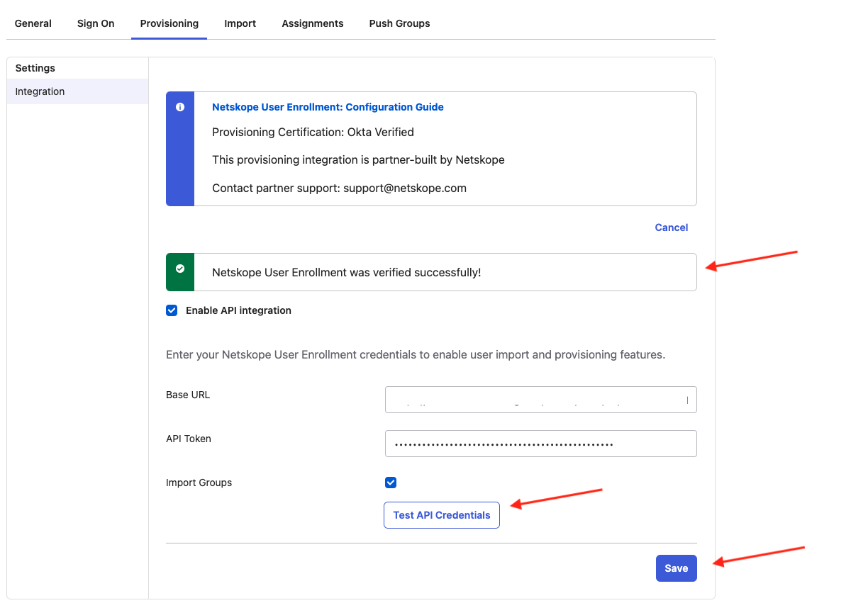Image resolution: width=868 pixels, height=603 pixels.
Task: Select Integration in the Settings sidebar
Action: (x=77, y=91)
